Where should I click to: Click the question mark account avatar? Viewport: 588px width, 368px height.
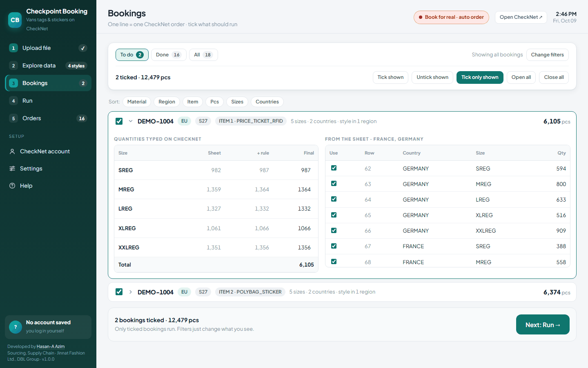click(x=16, y=327)
